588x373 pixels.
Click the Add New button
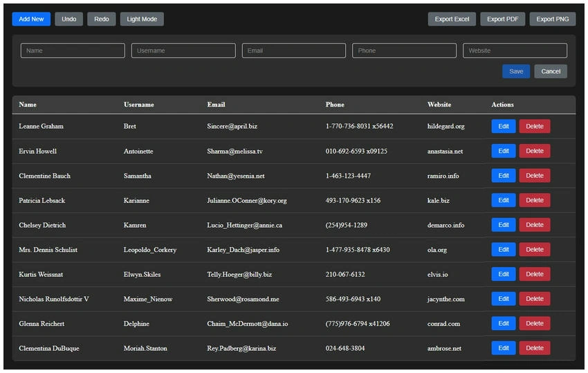point(31,19)
